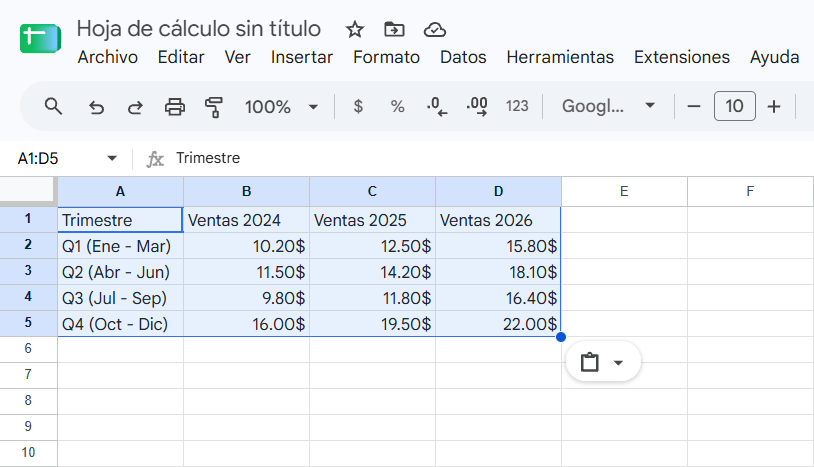The height and width of the screenshot is (467, 814).
Task: Click cell containing Trimestre
Action: click(x=120, y=219)
